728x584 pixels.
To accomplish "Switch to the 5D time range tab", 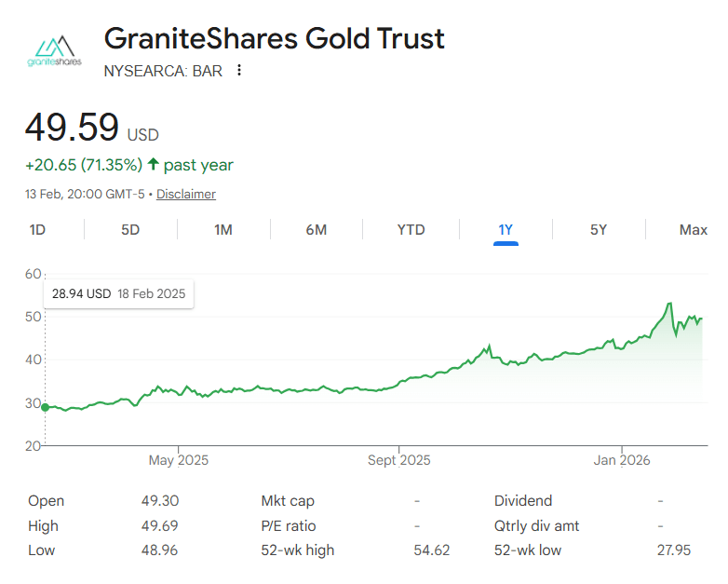I will tap(130, 230).
